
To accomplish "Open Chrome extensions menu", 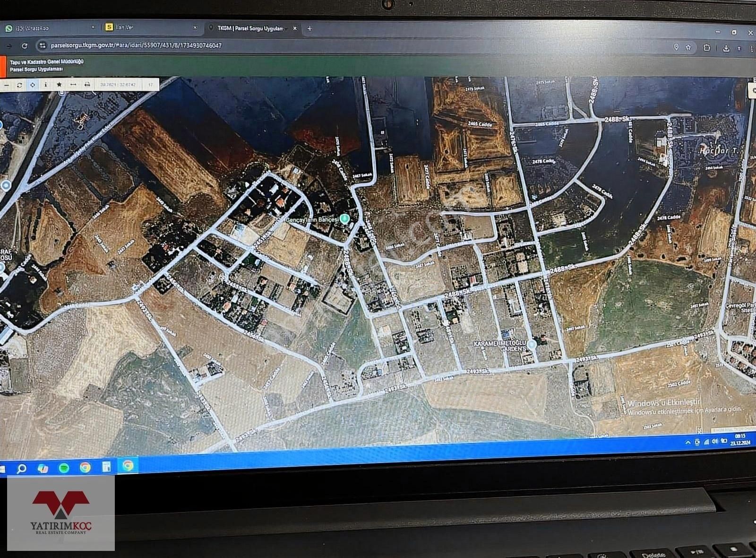I will (x=707, y=47).
